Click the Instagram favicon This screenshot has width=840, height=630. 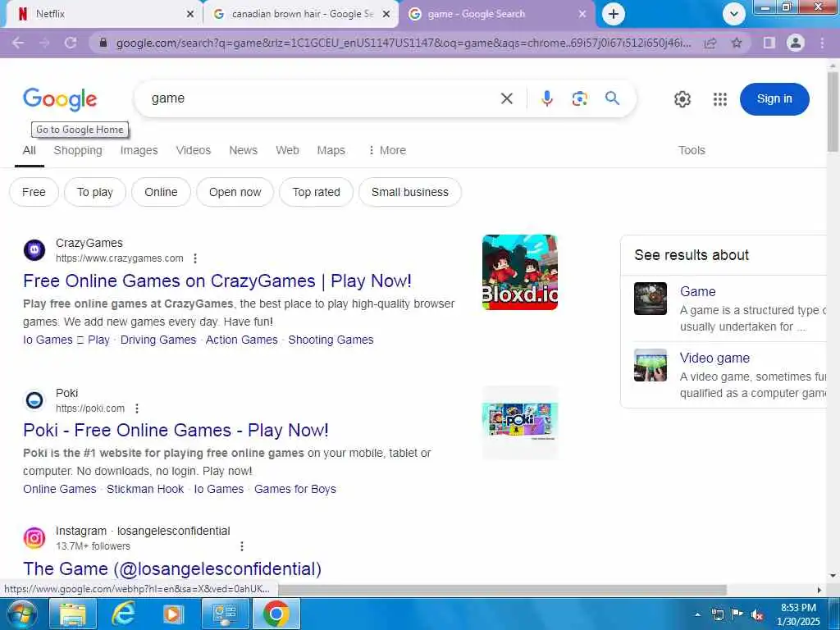point(34,538)
